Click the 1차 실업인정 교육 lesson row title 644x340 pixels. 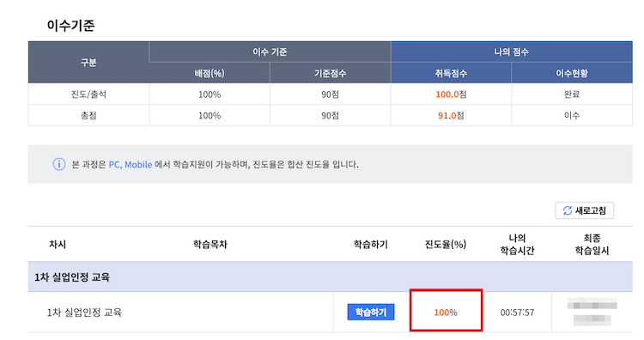pos(84,313)
